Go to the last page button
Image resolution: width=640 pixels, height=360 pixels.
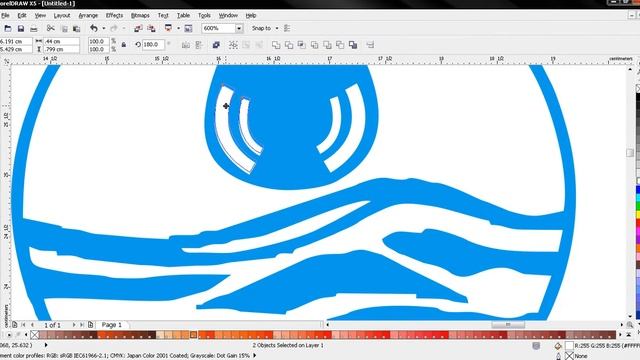point(82,325)
